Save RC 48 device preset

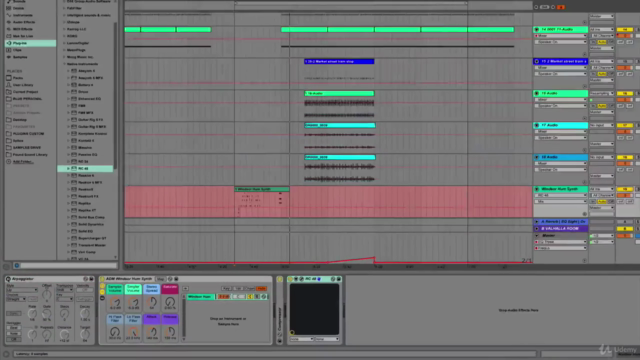click(x=339, y=279)
